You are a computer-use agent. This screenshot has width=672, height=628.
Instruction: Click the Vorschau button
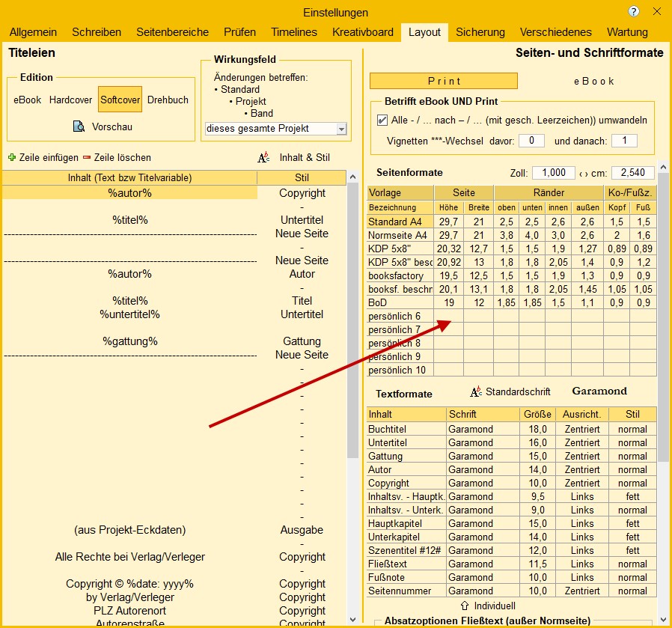tap(103, 126)
